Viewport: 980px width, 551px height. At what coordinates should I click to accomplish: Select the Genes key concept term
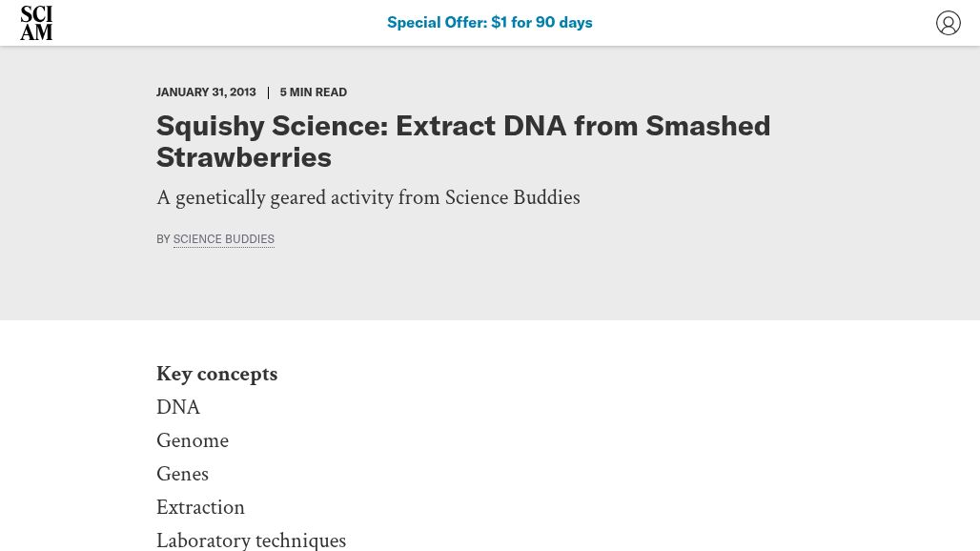[x=182, y=475]
